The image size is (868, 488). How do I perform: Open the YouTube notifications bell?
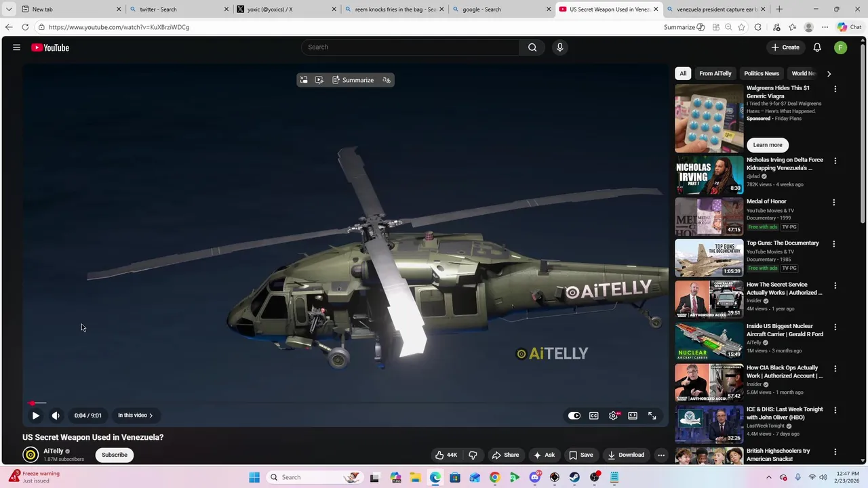tap(817, 47)
